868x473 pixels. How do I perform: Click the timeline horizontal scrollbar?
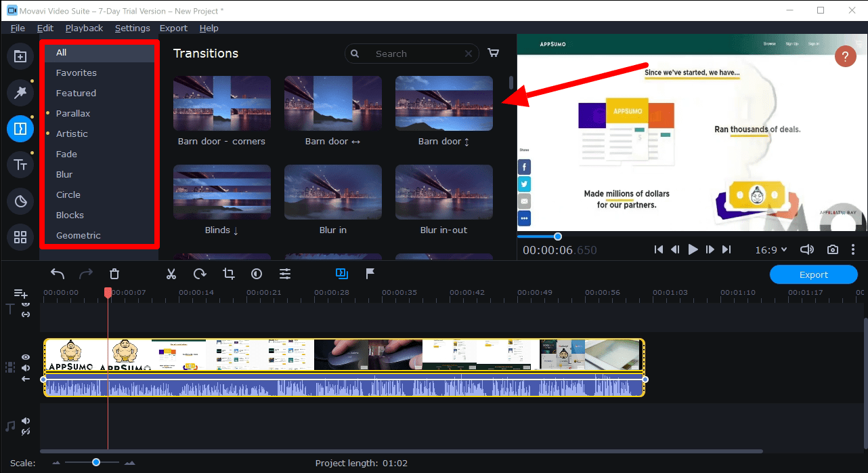click(x=402, y=451)
